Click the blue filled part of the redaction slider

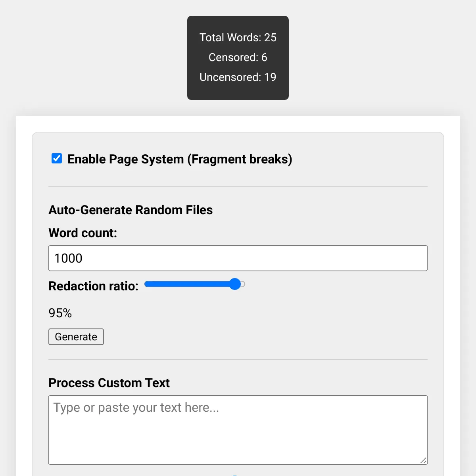tap(186, 284)
